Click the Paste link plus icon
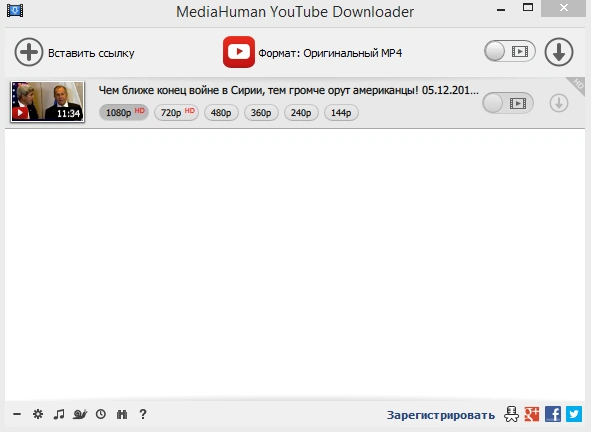Viewport: 591px width, 432px height. pyautogui.click(x=29, y=52)
